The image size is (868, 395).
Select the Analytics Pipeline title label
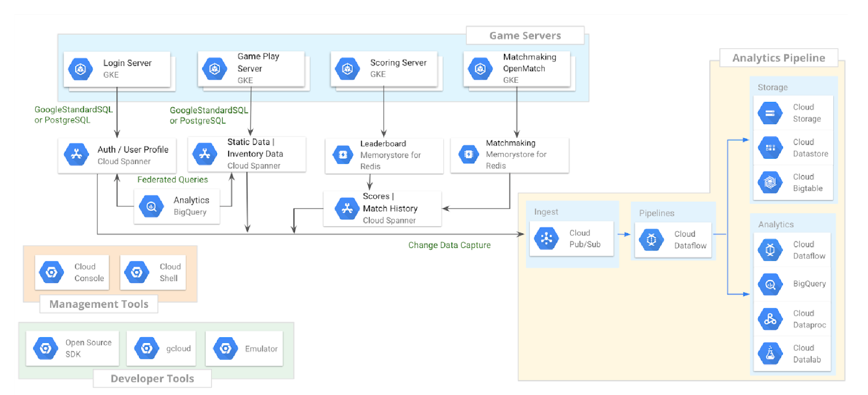(x=779, y=58)
